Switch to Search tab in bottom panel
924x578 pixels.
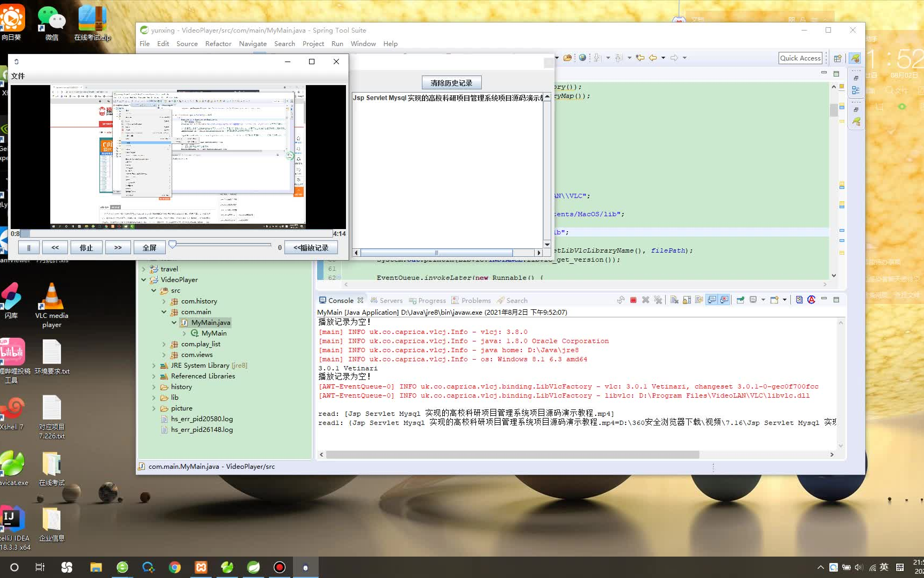512,300
